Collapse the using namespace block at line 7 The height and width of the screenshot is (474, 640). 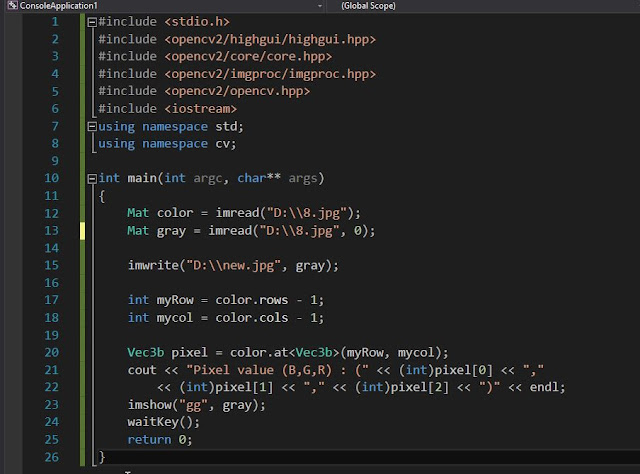click(92, 127)
